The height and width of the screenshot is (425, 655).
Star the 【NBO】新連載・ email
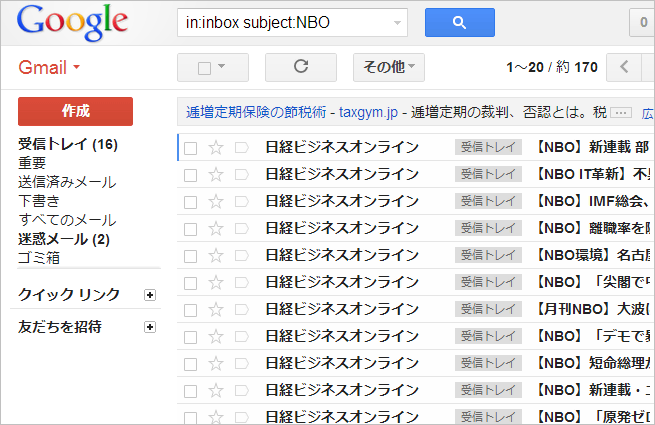[x=216, y=391]
